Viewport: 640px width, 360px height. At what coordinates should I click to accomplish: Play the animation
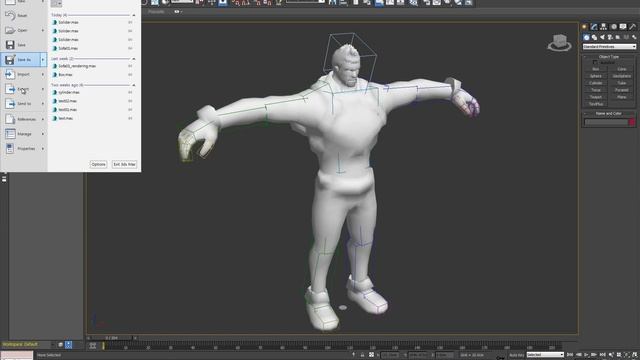pos(587,355)
